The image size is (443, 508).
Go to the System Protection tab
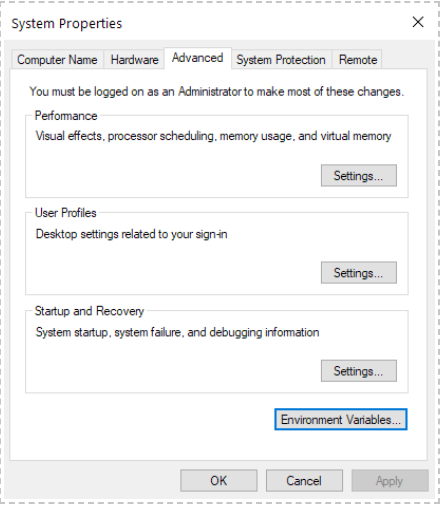tap(281, 60)
